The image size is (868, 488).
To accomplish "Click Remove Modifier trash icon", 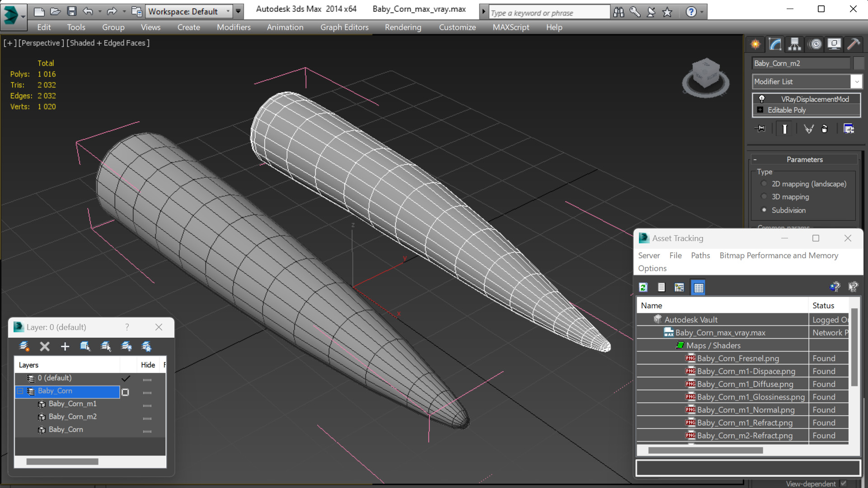I will pos(825,129).
